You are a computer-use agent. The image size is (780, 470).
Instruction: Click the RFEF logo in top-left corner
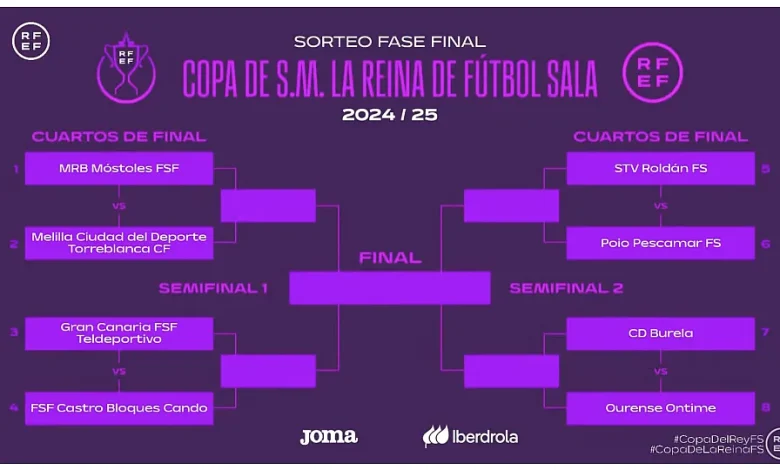[x=31, y=41]
